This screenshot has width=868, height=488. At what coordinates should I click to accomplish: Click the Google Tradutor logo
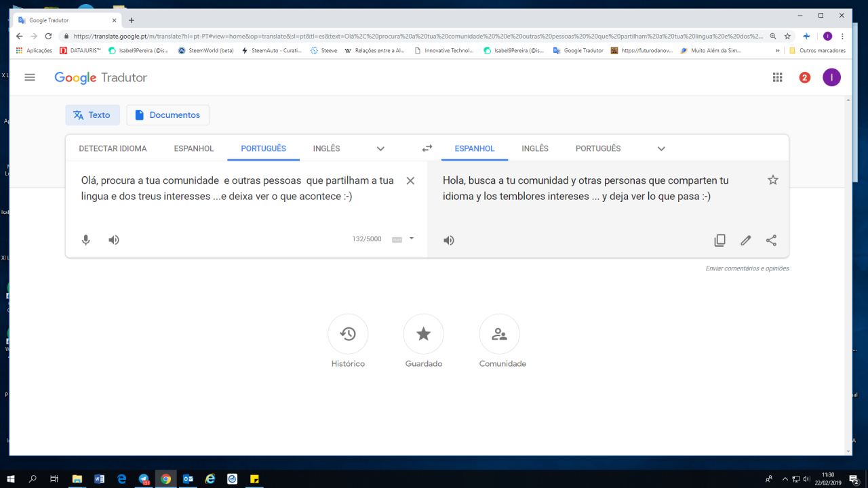tap(100, 78)
